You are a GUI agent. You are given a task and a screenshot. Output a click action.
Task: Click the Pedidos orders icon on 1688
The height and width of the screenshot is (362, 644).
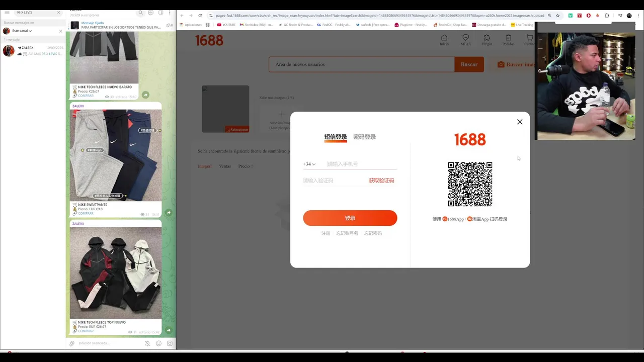[x=508, y=40]
